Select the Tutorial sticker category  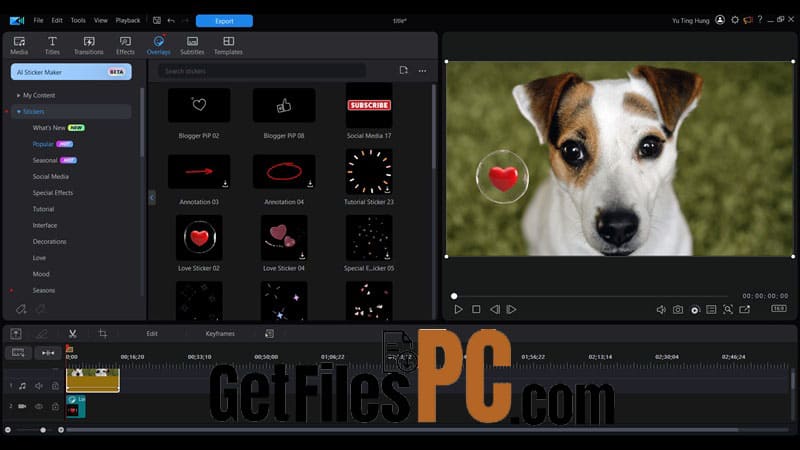(43, 209)
